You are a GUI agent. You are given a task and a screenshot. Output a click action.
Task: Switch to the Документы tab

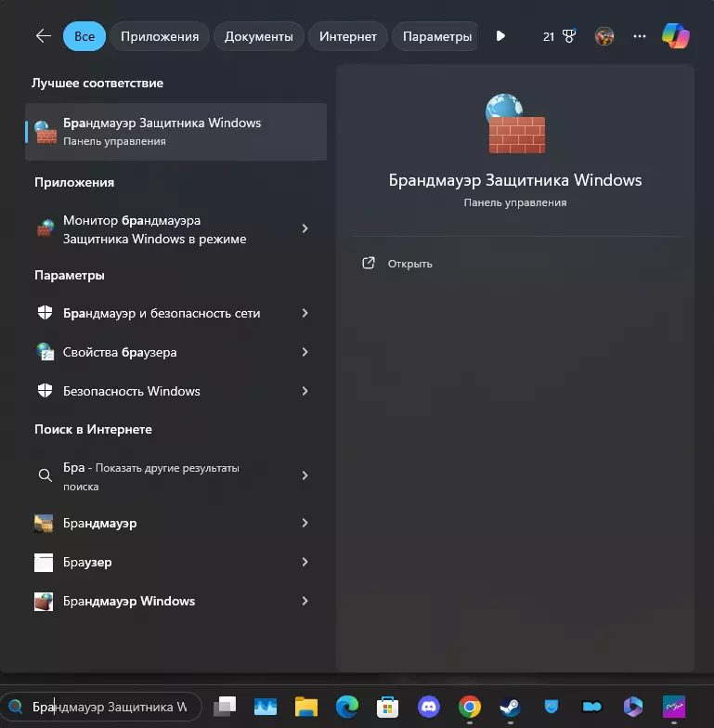tap(258, 36)
